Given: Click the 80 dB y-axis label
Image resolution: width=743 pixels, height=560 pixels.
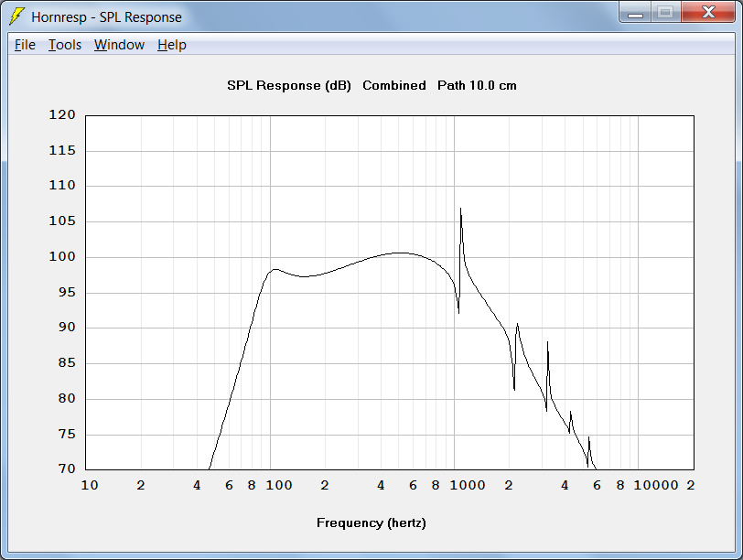Looking at the screenshot, I should tap(67, 398).
